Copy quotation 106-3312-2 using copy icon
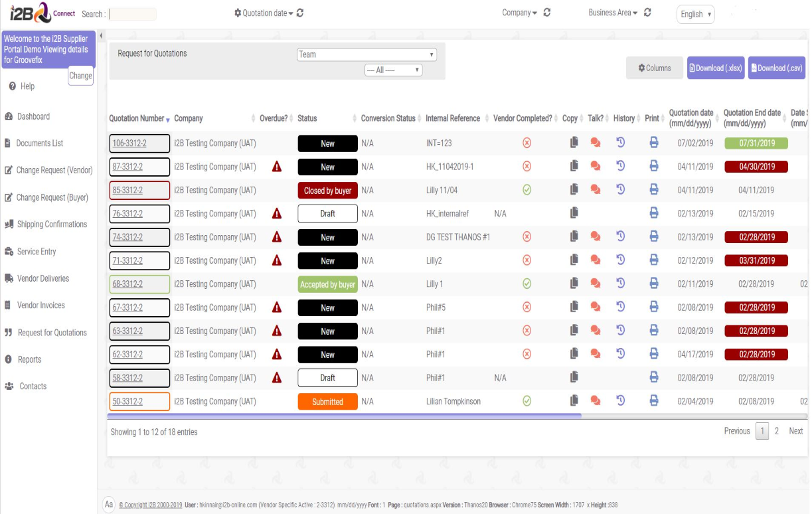812x514 pixels. pos(574,143)
